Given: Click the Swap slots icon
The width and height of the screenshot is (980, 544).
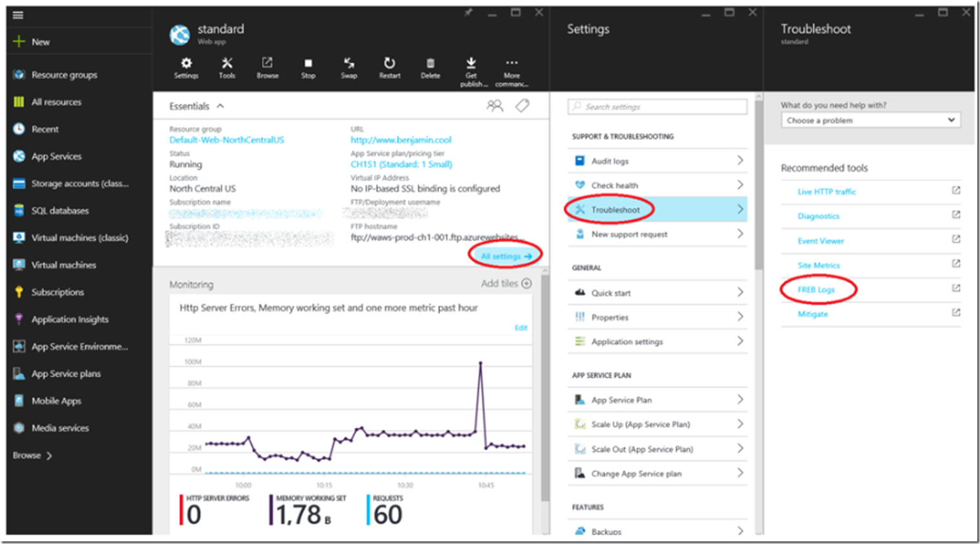Looking at the screenshot, I should (349, 63).
